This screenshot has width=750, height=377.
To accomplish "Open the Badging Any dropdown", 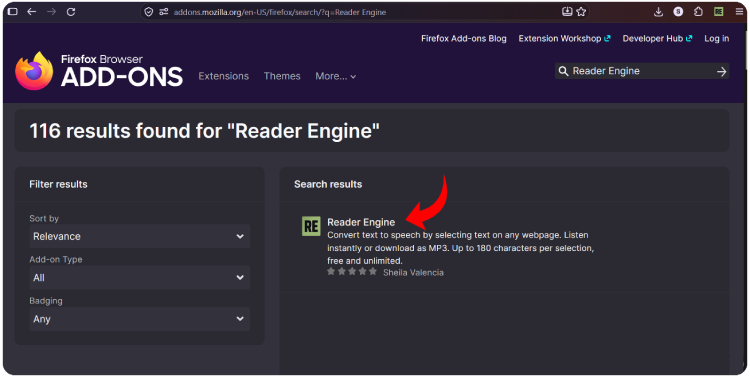I will point(139,319).
